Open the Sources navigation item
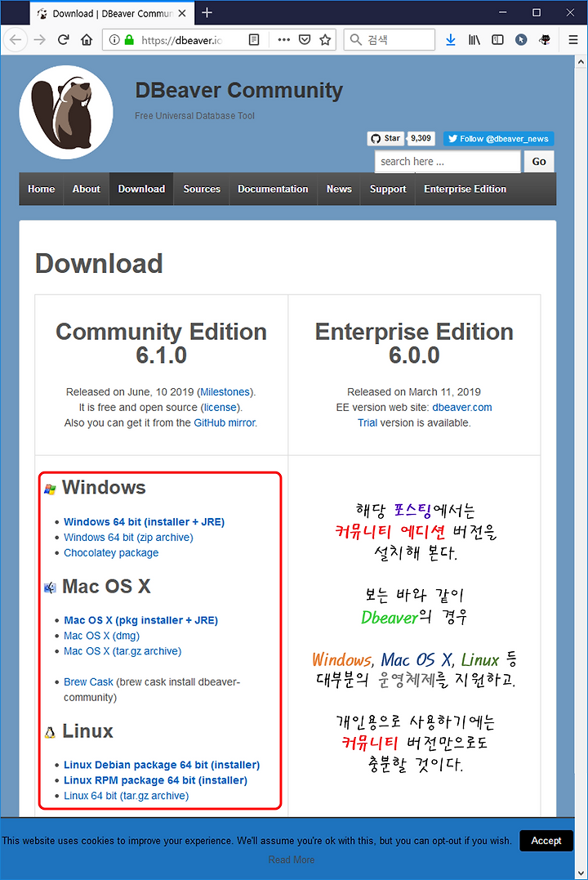The image size is (588, 880). pyautogui.click(x=202, y=189)
